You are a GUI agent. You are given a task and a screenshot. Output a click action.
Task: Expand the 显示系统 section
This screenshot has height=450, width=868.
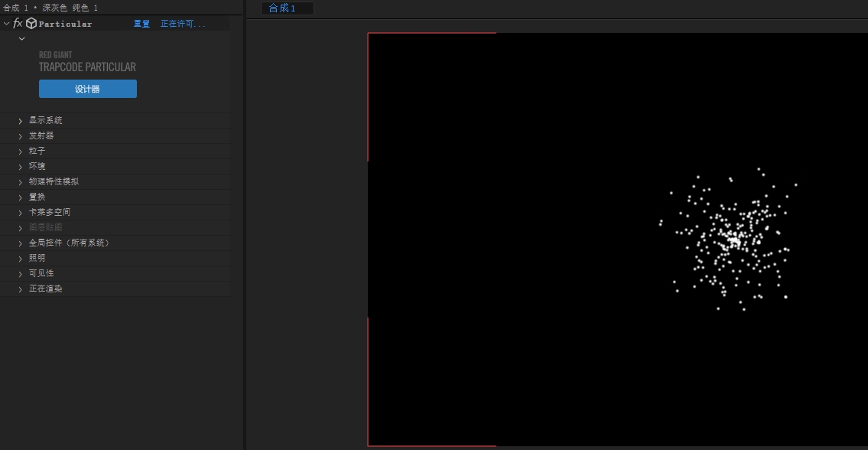(21, 121)
